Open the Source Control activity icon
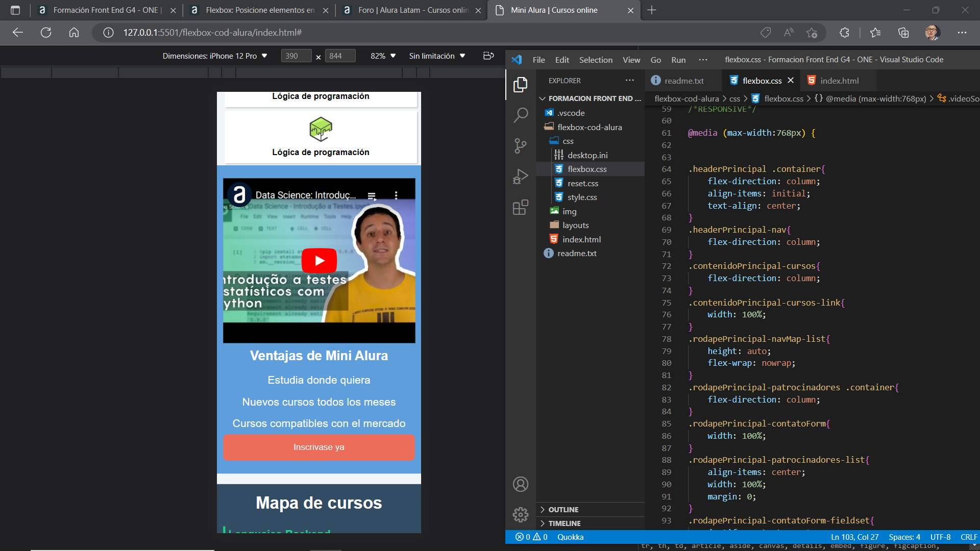 (x=520, y=146)
